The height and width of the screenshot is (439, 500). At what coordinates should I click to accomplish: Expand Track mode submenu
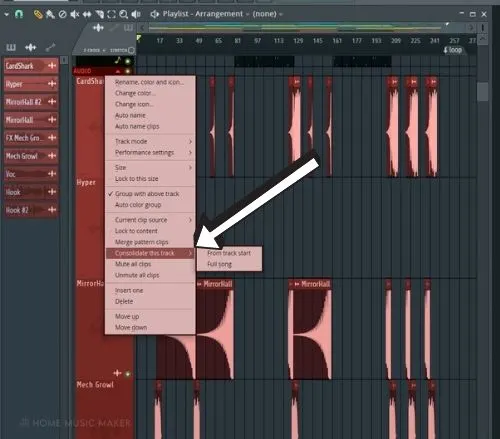[x=150, y=141]
